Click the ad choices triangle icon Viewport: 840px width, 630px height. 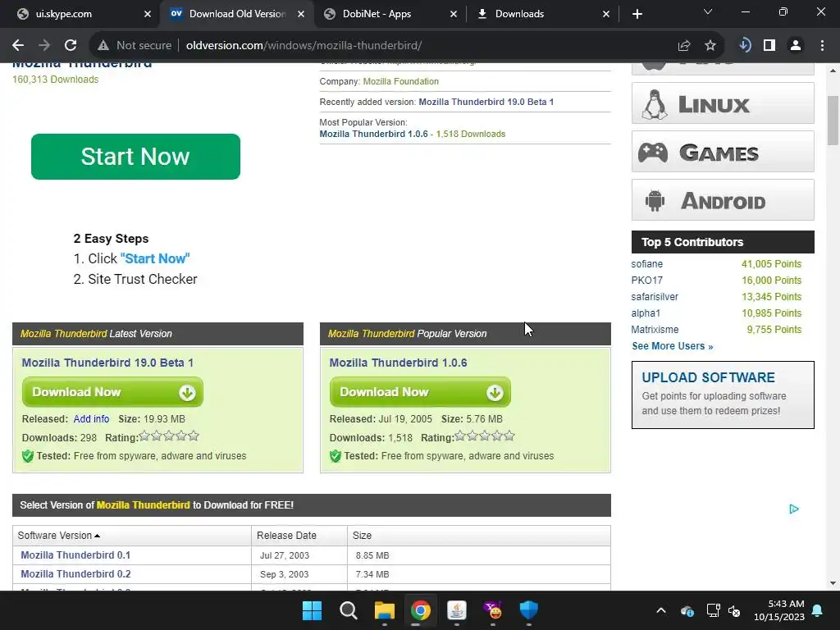(x=794, y=509)
